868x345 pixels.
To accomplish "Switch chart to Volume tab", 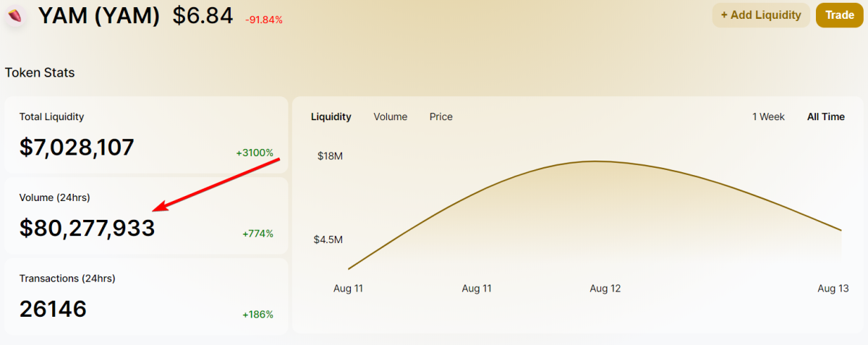I will [391, 116].
